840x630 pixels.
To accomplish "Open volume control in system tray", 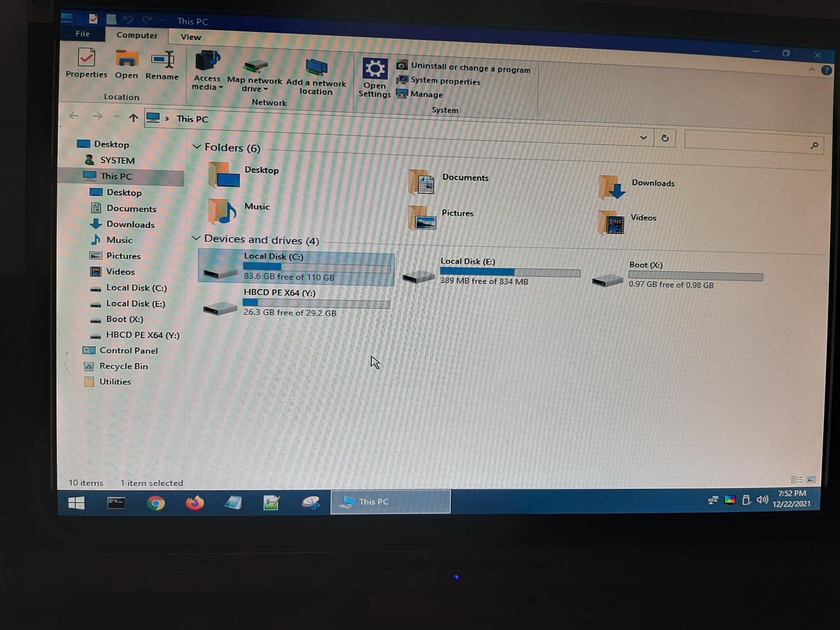I will (x=762, y=500).
